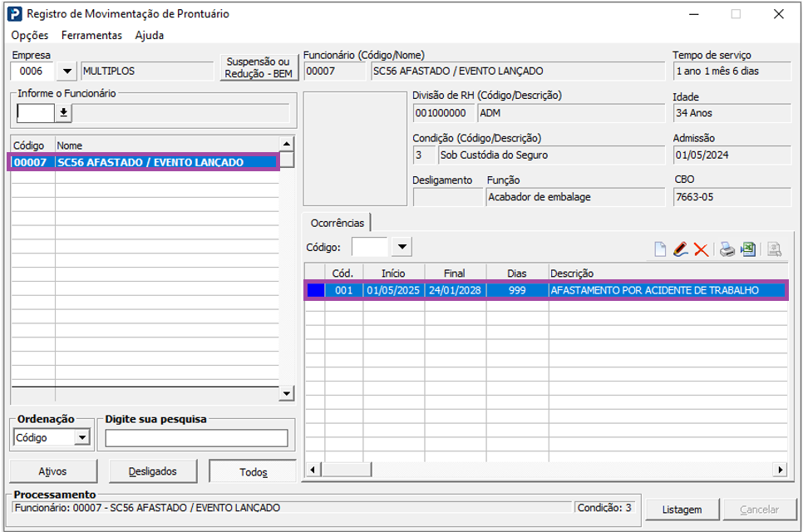Open the Ajuda menu

(x=150, y=36)
